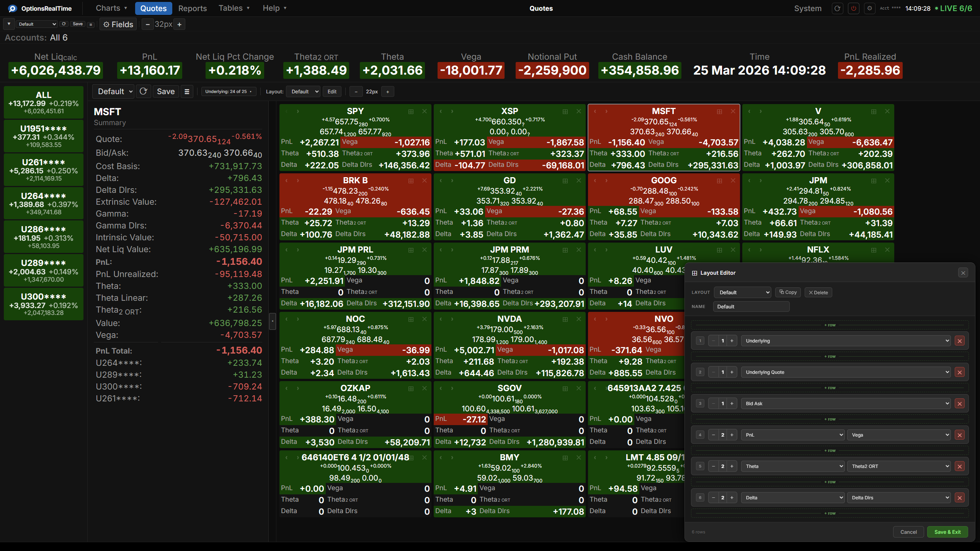Viewport: 980px width, 551px height.
Task: Open the Reports menu
Action: [x=193, y=8]
